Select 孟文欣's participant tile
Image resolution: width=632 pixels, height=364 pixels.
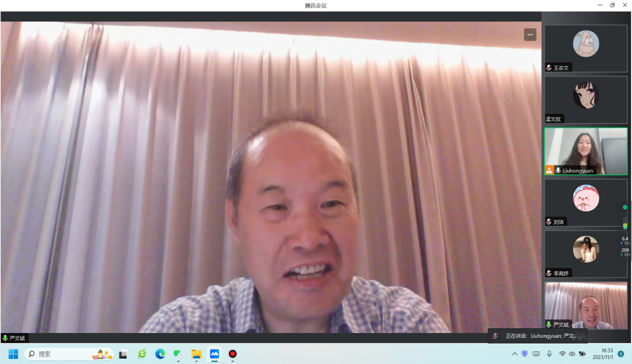click(586, 100)
